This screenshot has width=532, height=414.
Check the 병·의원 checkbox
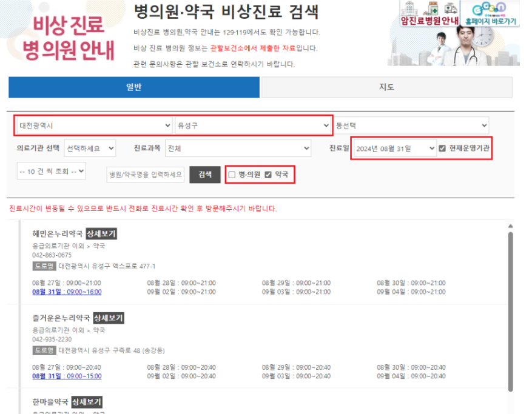pos(232,175)
